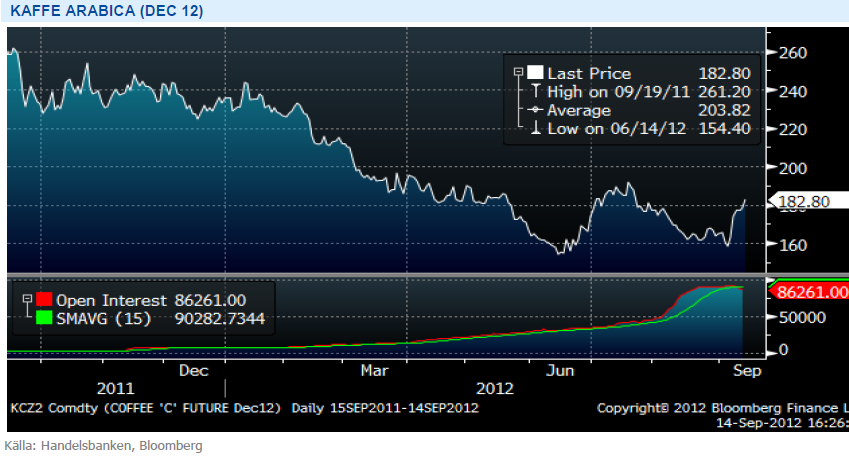Click the Last Price legend label
This screenshot has width=849, height=459.
point(589,73)
